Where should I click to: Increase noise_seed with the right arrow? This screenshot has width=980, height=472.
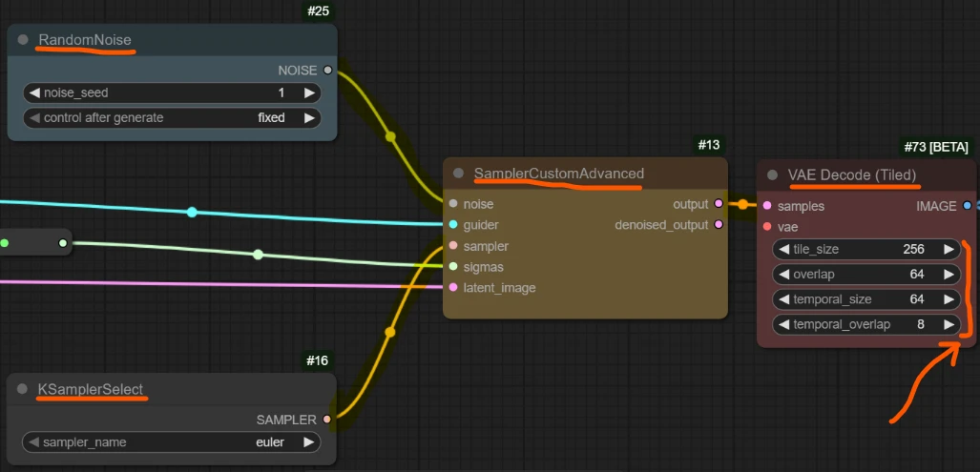pos(308,93)
